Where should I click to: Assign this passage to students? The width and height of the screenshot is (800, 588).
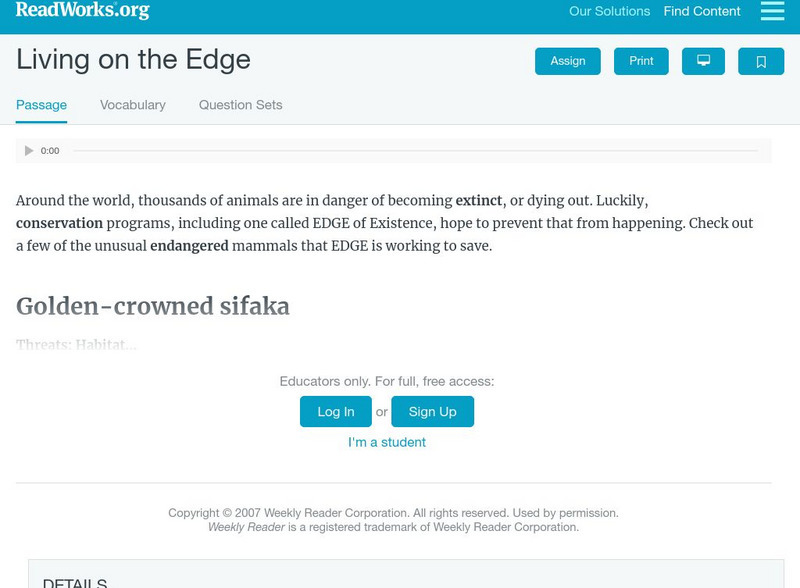pos(567,61)
